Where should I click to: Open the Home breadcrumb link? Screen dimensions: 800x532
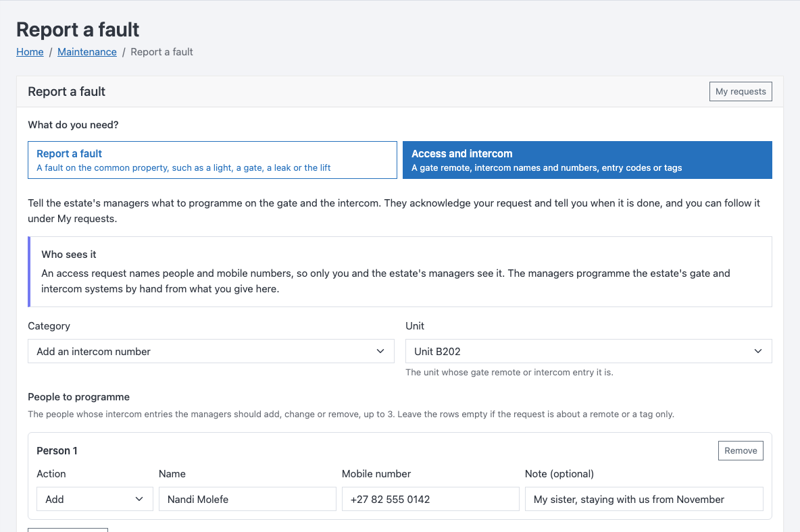click(30, 52)
